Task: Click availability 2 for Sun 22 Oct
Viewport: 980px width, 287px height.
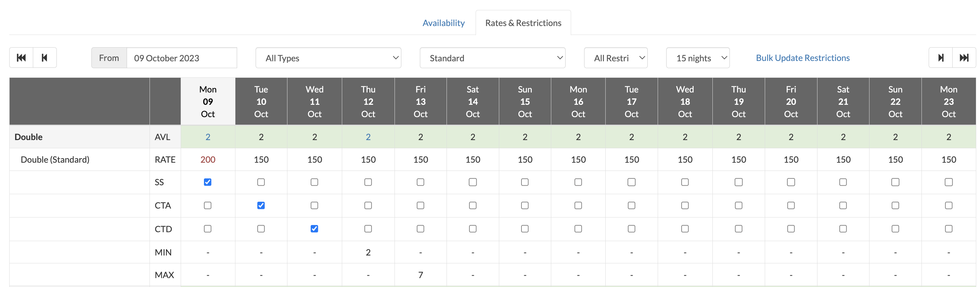Action: pyautogui.click(x=895, y=137)
